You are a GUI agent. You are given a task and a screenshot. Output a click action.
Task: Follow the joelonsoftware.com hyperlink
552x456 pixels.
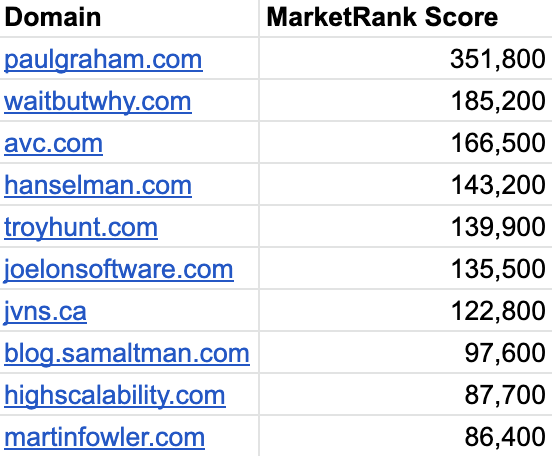pyautogui.click(x=119, y=269)
